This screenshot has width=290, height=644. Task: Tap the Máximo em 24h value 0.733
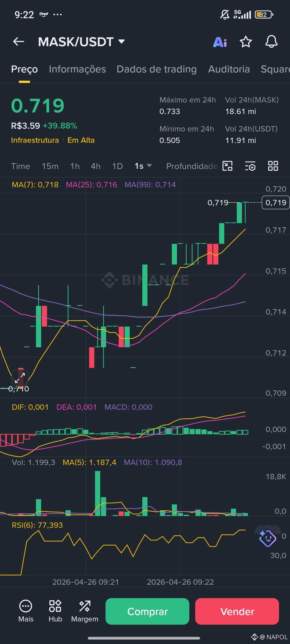170,111
